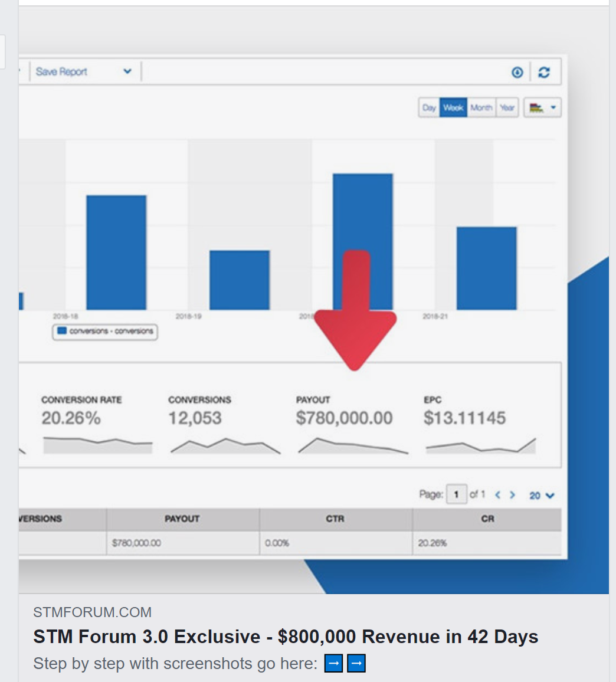Image resolution: width=616 pixels, height=682 pixels.
Task: Go to the next page arrow
Action: tap(513, 495)
